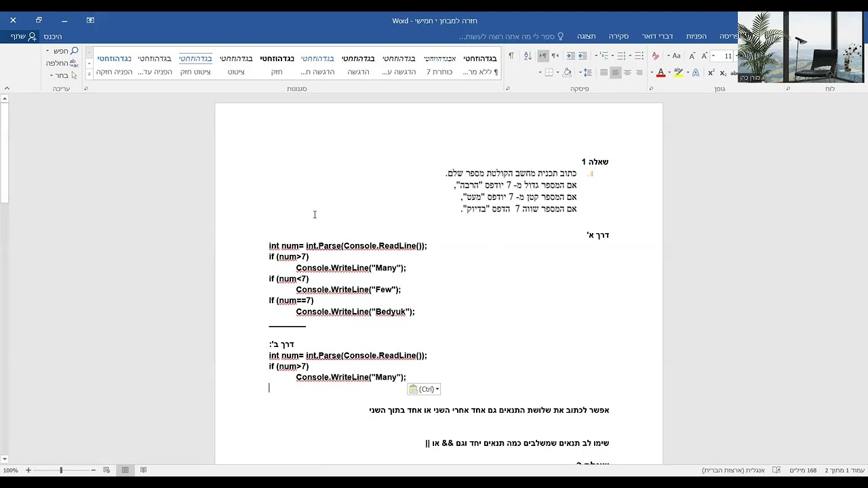Apply the כותרת 7 style
This screenshot has width=868, height=488.
pos(439,64)
